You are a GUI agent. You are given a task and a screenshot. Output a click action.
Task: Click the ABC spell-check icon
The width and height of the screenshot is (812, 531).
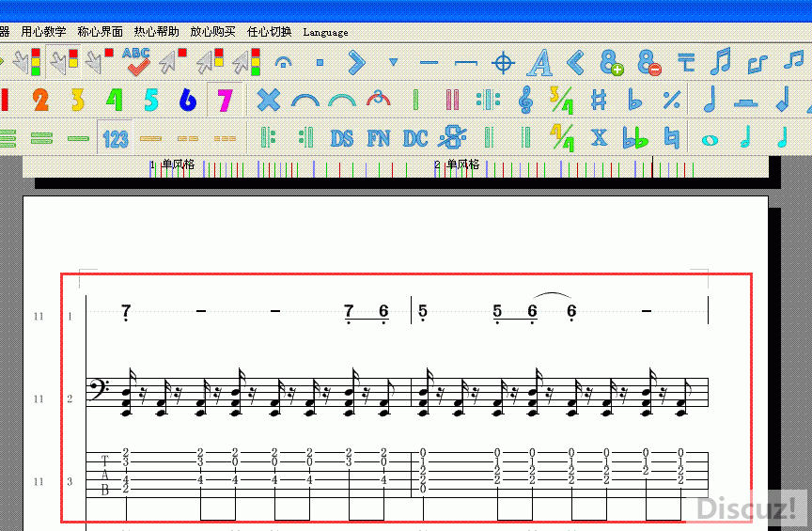tap(137, 62)
